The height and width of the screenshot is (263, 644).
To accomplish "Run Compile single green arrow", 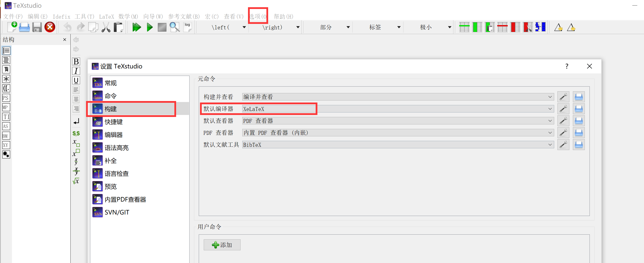I will (x=149, y=27).
